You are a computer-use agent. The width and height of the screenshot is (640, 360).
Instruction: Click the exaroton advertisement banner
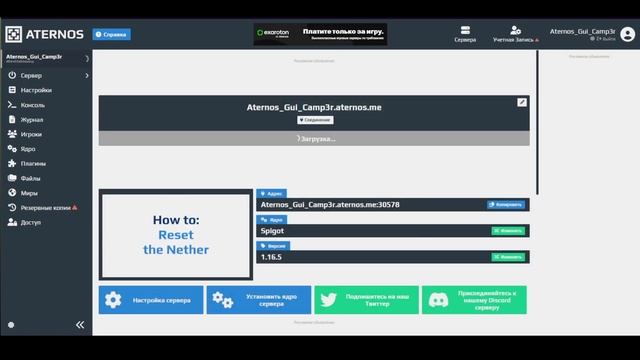tap(320, 34)
